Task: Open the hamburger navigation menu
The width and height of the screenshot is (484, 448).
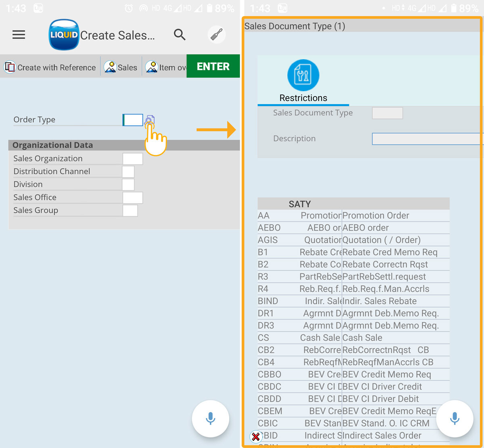Action: tap(19, 35)
